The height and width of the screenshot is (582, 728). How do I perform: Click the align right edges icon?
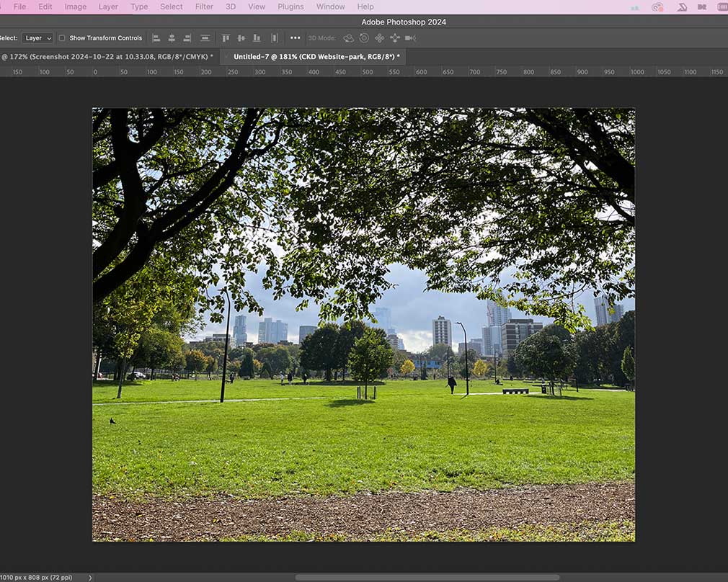click(x=187, y=38)
